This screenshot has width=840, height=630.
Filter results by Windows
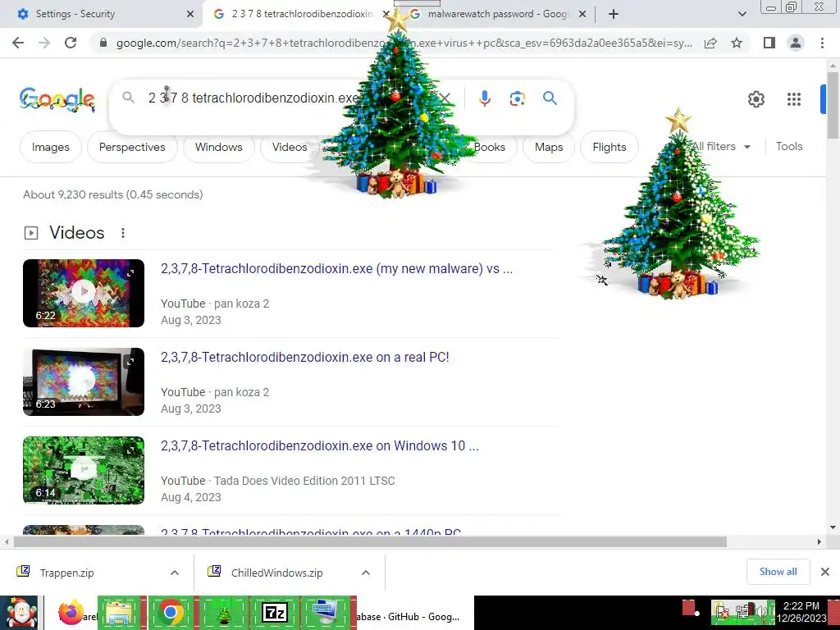(218, 147)
